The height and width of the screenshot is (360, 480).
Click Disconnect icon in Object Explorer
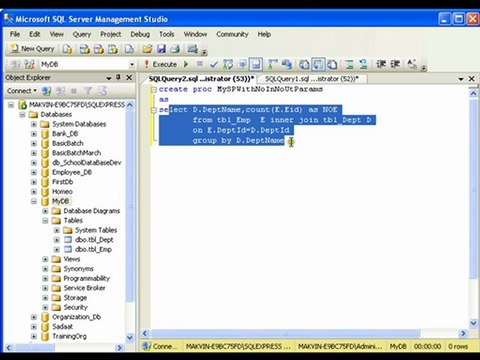tap(61, 91)
